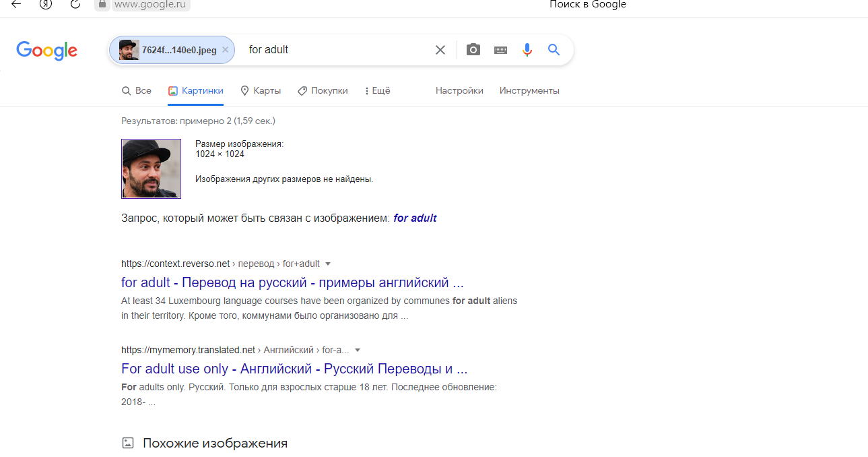Start voice search with microphone icon
868x457 pixels.
click(527, 50)
